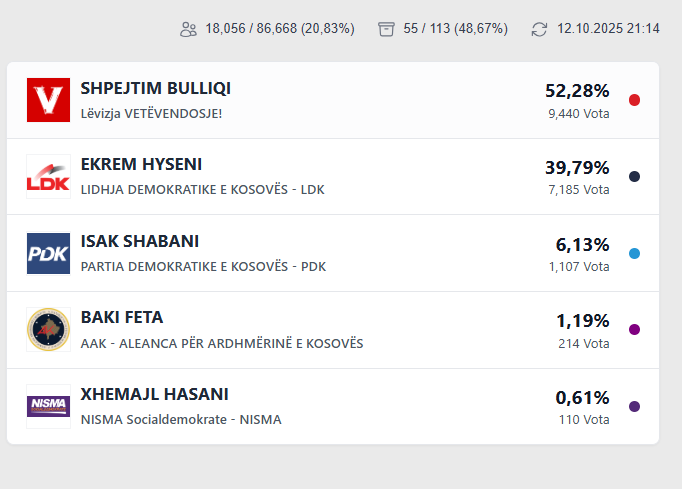Viewport: 682px width, 489px height.
Task: Click the light blue dot for Isak Shabani
Action: click(634, 253)
